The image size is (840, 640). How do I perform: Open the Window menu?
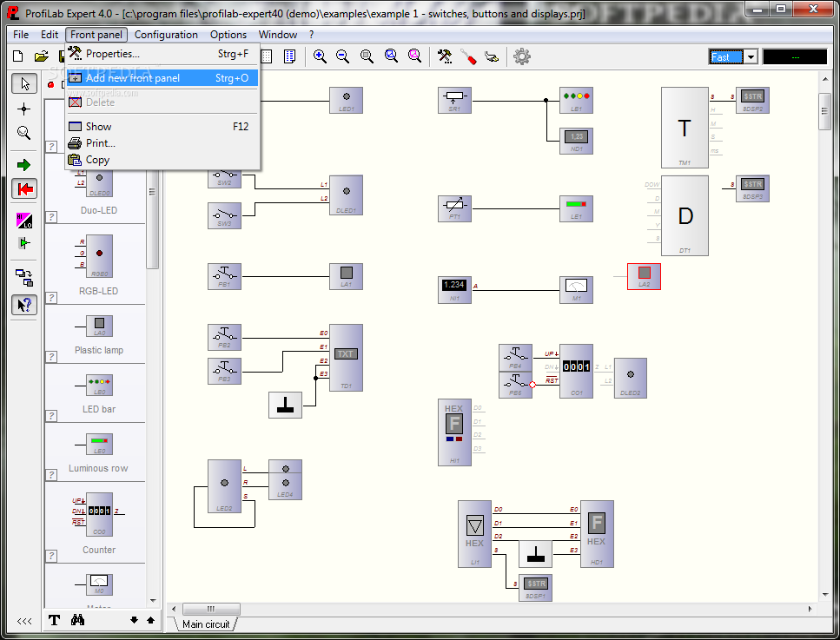[x=277, y=34]
